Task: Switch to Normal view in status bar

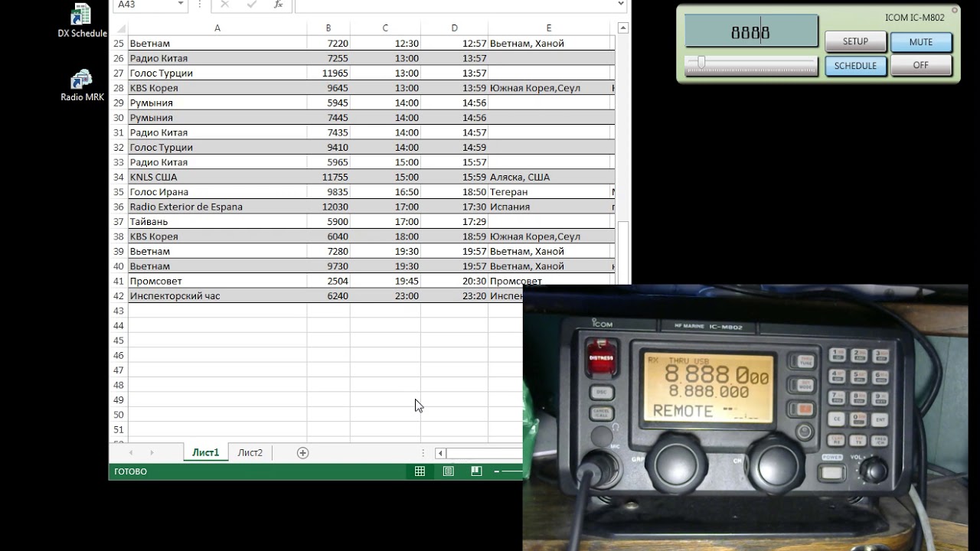Action: pyautogui.click(x=420, y=471)
